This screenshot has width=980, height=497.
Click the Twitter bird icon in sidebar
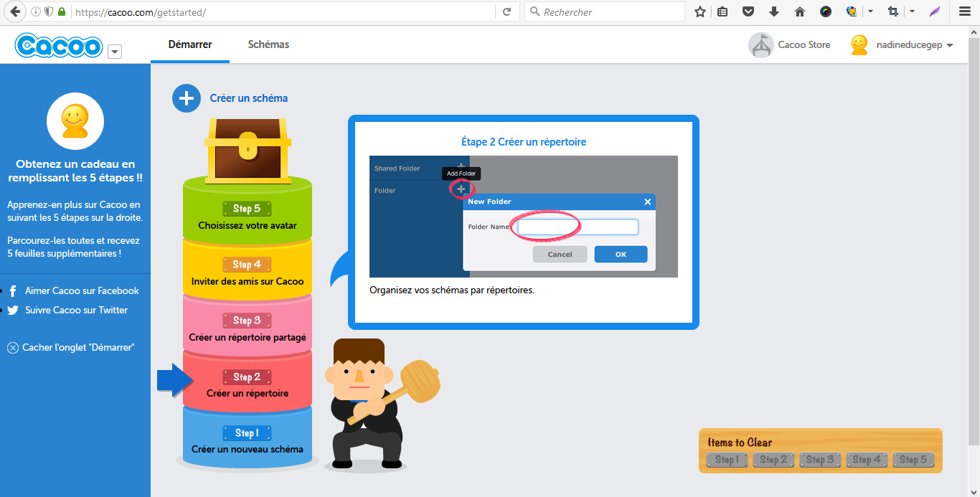[x=13, y=311]
